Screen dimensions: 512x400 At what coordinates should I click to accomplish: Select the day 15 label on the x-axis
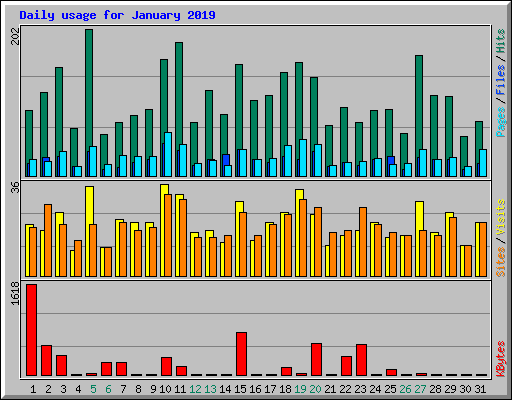point(240,389)
